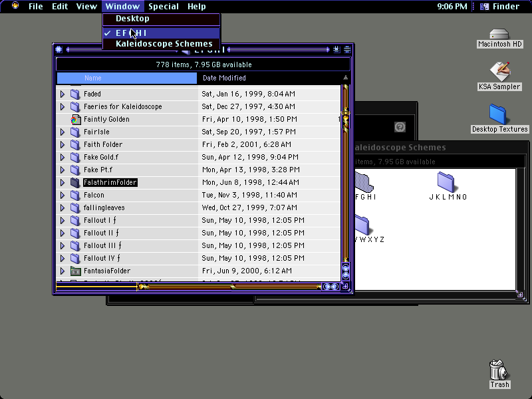Click the horizontal scroll right arrow
Screen dimensions: 532x399
tap(335, 287)
